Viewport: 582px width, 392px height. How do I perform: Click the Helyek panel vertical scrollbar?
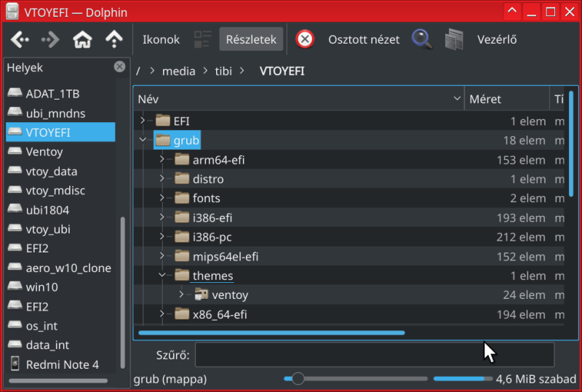(x=122, y=293)
